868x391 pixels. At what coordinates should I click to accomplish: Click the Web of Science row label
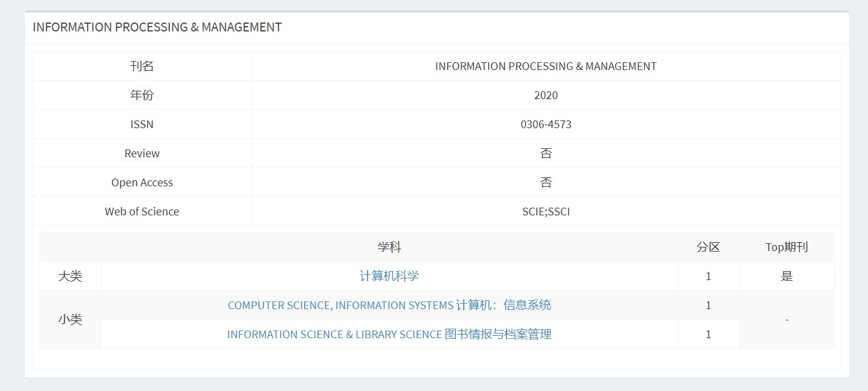(142, 211)
